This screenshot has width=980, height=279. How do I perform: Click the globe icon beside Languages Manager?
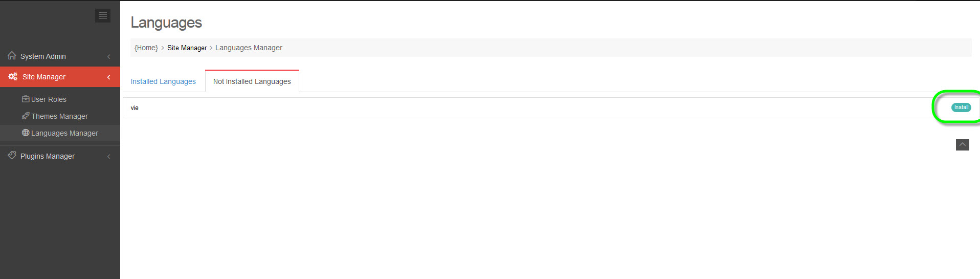pyautogui.click(x=26, y=133)
